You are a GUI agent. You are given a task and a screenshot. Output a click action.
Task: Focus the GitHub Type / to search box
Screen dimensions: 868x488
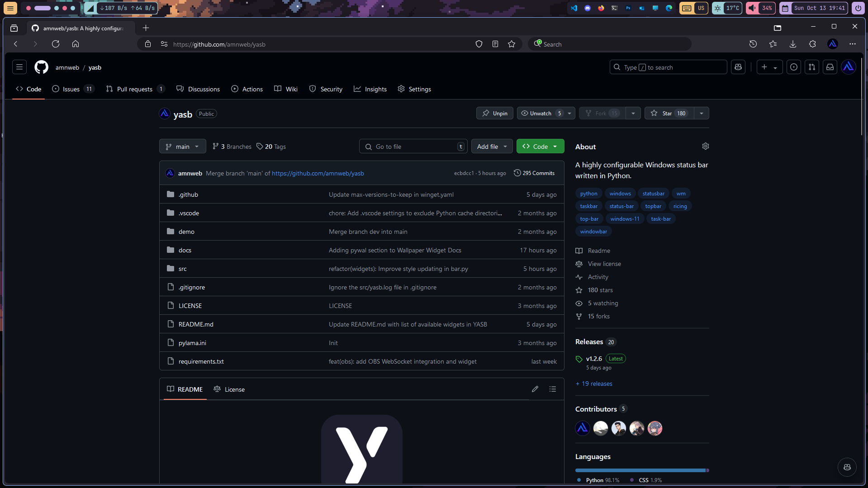(668, 67)
